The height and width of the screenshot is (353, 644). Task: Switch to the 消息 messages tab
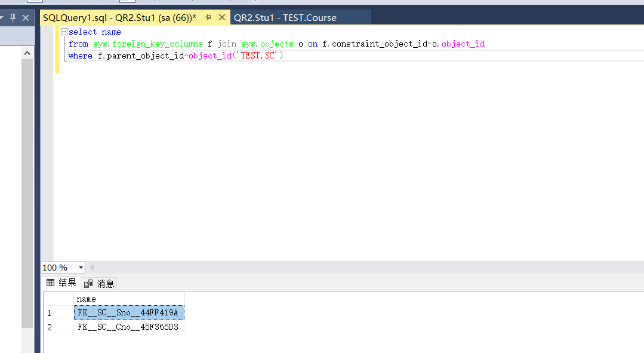(100, 284)
